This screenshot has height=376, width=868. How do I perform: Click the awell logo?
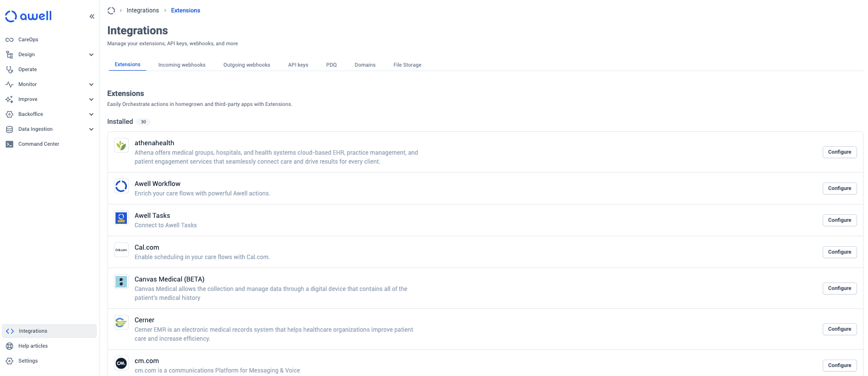28,16
